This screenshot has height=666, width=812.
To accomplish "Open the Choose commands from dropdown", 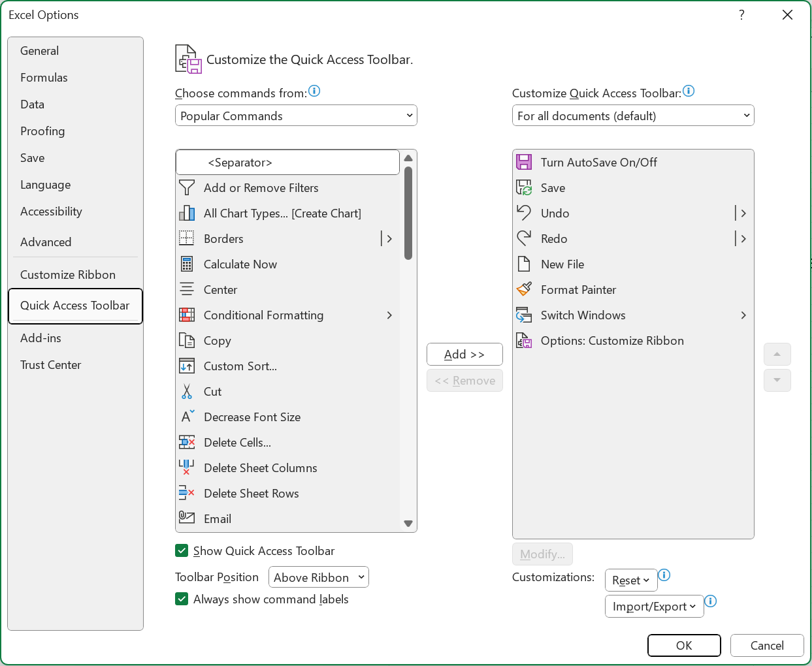I will 296,116.
